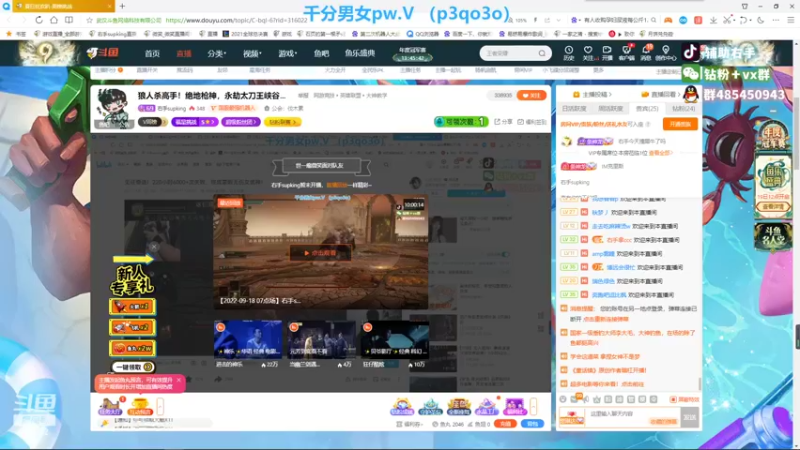
Task: Click the 年度冠军赛 side banner
Action: (773, 135)
